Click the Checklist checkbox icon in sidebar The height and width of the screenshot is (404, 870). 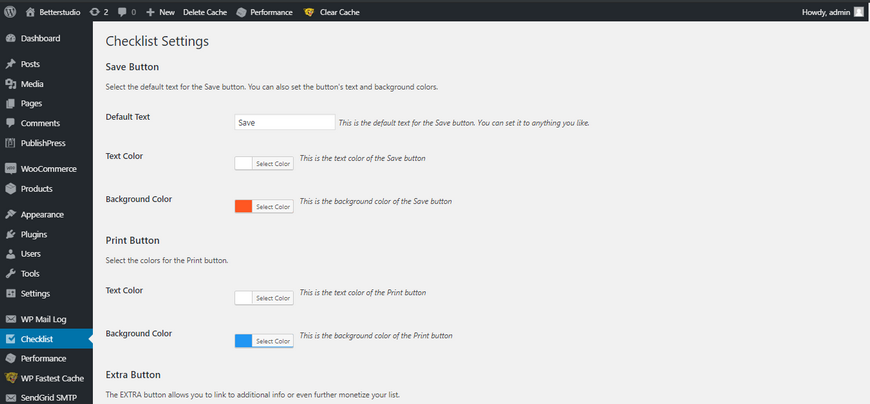[11, 339]
